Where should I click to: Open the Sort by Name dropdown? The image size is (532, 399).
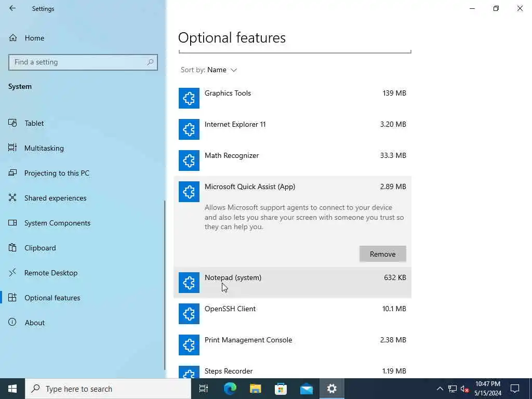pos(209,70)
